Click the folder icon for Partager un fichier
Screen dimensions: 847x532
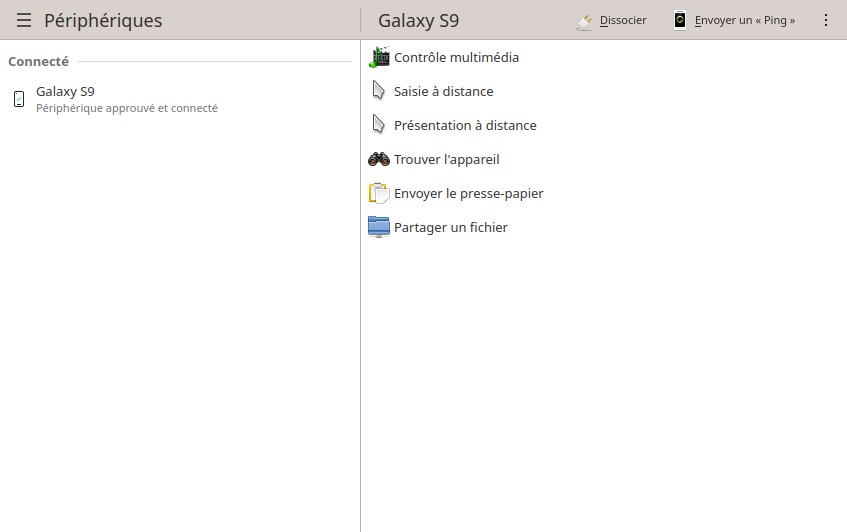pyautogui.click(x=379, y=227)
